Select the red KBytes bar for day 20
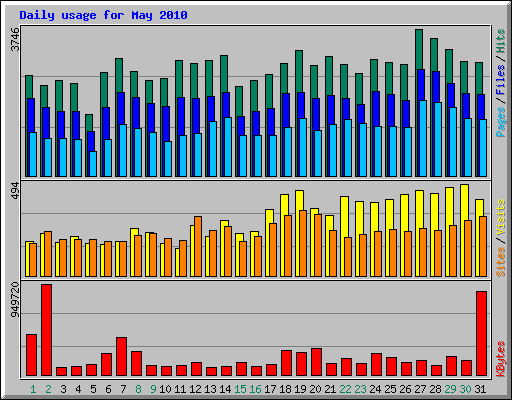Screen dimensions: 512x400 pos(316,362)
